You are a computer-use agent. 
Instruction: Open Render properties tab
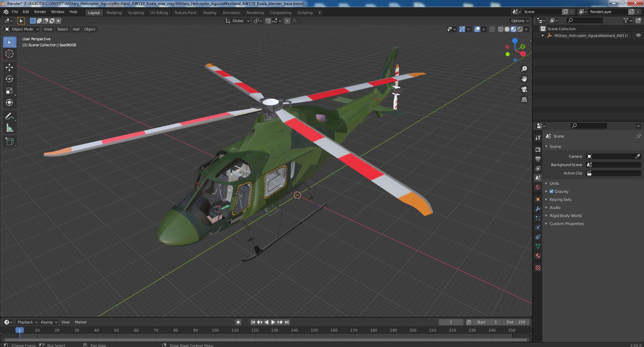(538, 149)
